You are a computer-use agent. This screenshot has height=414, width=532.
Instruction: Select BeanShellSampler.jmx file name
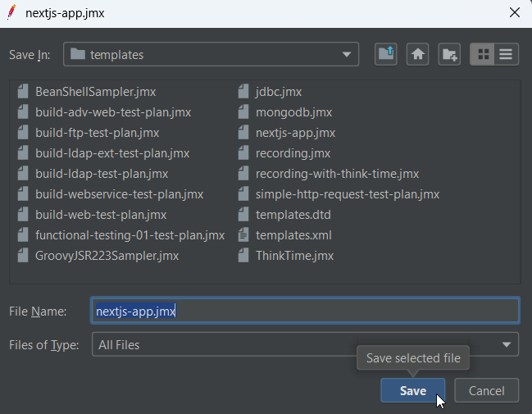pos(96,92)
